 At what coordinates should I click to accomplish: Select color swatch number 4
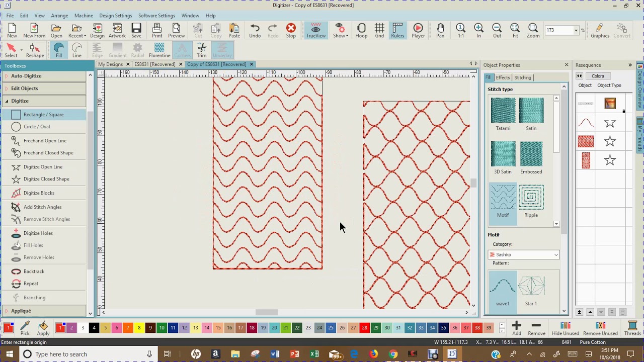[x=94, y=328]
